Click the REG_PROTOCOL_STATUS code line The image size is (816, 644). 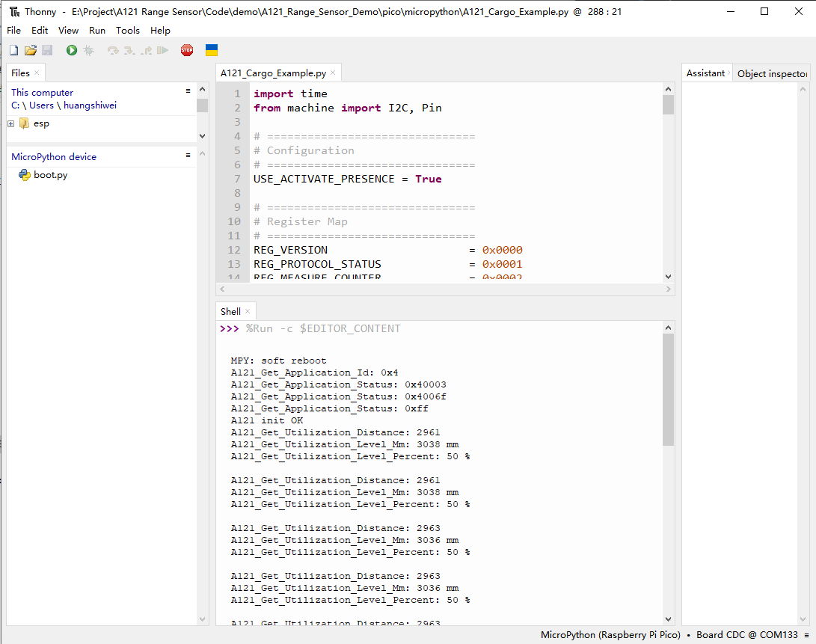(x=387, y=265)
